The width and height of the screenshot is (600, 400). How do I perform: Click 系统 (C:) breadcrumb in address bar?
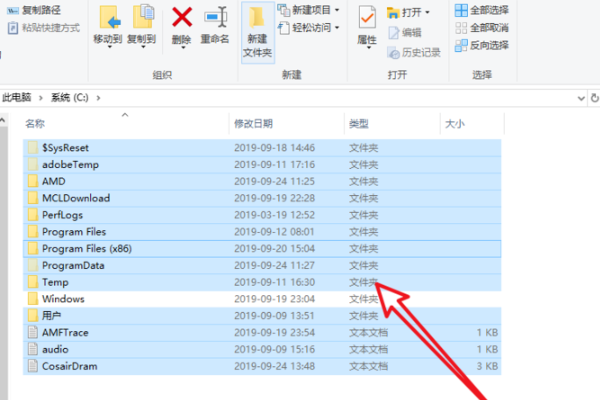[x=70, y=98]
